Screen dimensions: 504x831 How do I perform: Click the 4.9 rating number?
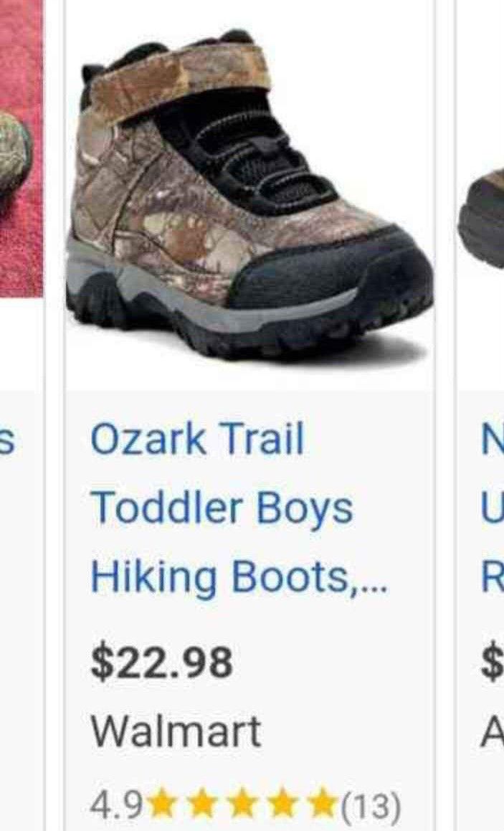[117, 806]
